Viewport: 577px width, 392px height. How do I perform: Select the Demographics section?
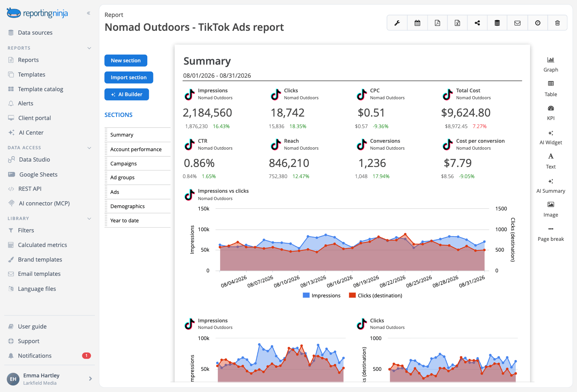coord(138,206)
